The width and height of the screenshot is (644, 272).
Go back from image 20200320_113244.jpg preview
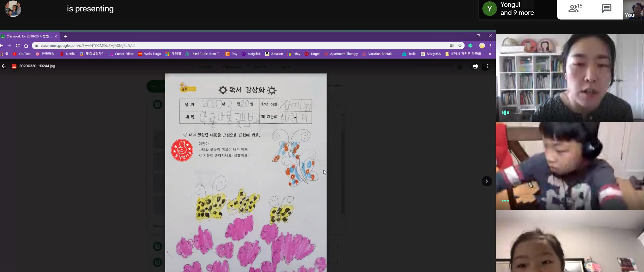(x=4, y=66)
